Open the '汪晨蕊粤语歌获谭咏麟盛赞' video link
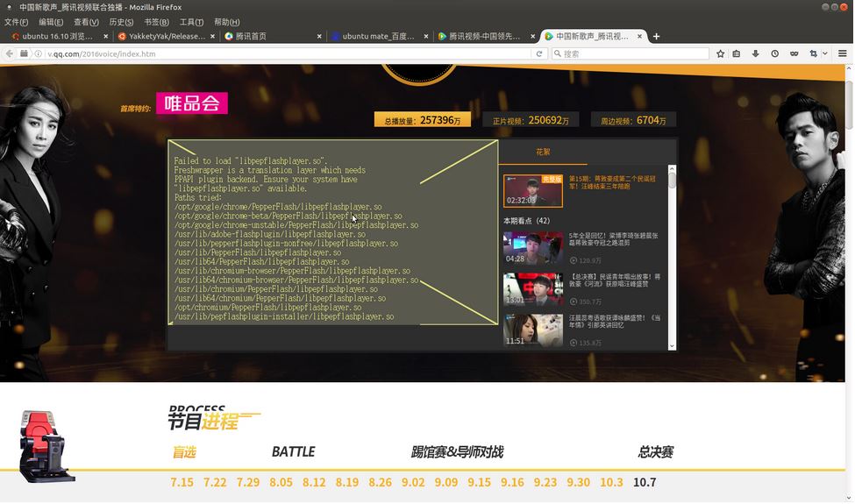Screen dimensions: 855x504 [615, 321]
